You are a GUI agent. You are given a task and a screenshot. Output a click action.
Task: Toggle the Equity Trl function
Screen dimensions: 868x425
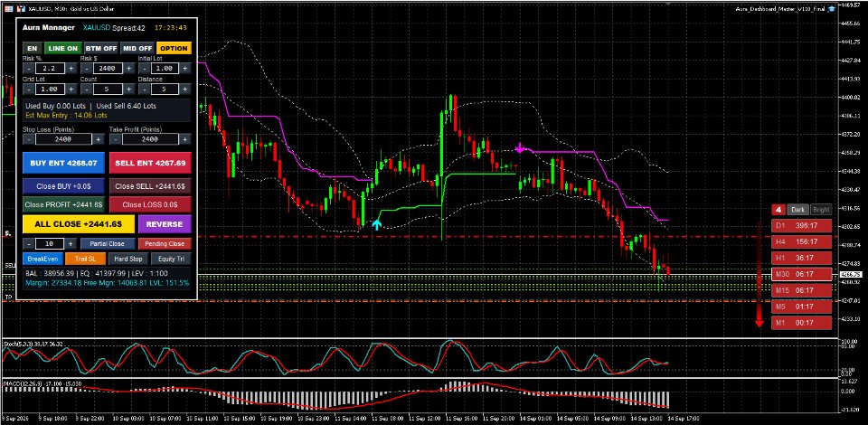click(171, 259)
